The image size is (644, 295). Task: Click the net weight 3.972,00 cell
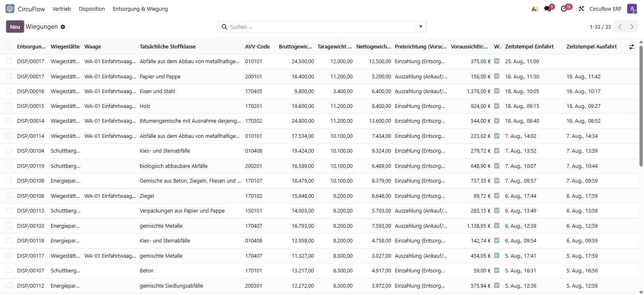point(381,286)
